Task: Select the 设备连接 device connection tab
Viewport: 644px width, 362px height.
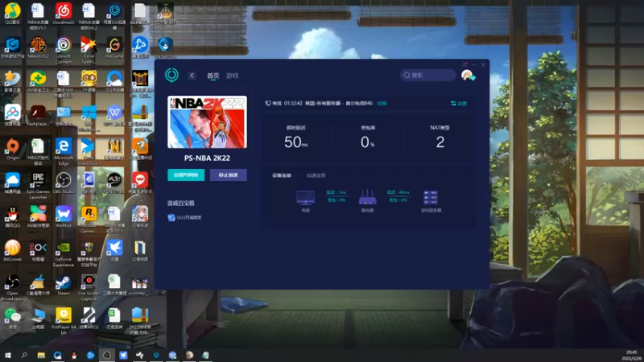Action: 281,175
